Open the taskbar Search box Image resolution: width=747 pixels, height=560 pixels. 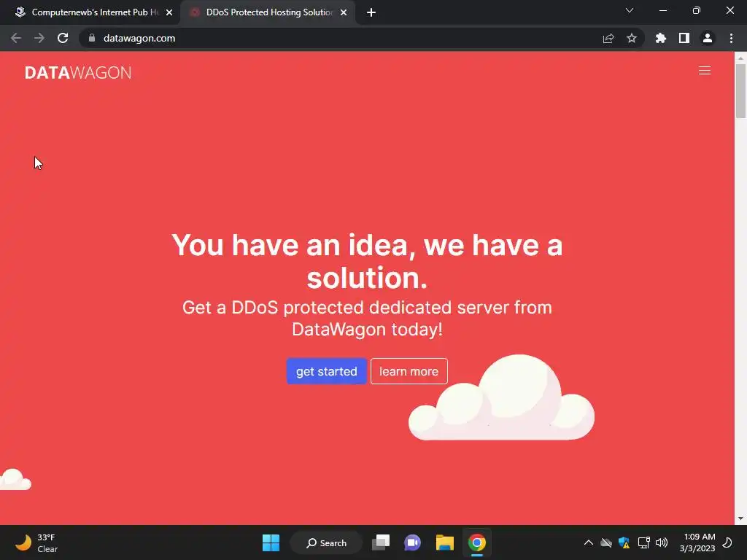click(326, 542)
